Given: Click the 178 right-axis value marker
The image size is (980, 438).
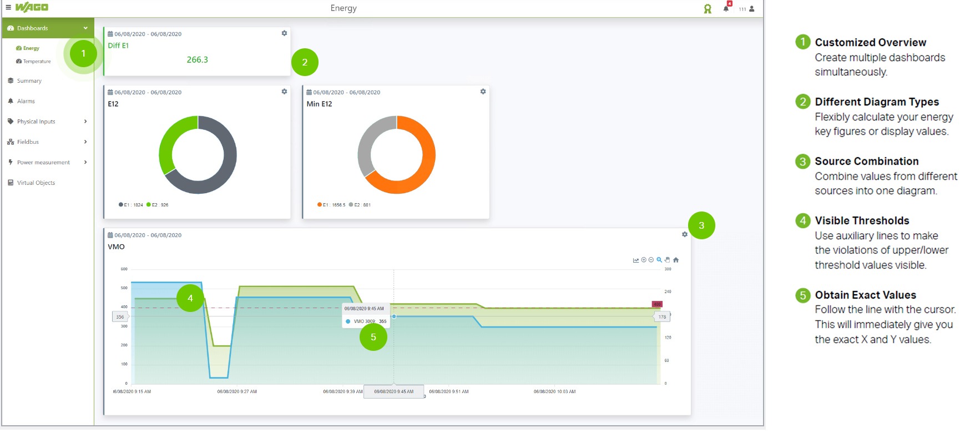Looking at the screenshot, I should [x=662, y=316].
